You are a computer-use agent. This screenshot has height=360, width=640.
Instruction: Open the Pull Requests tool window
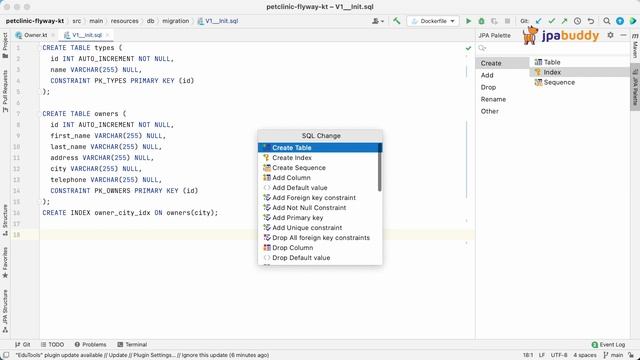[5, 91]
